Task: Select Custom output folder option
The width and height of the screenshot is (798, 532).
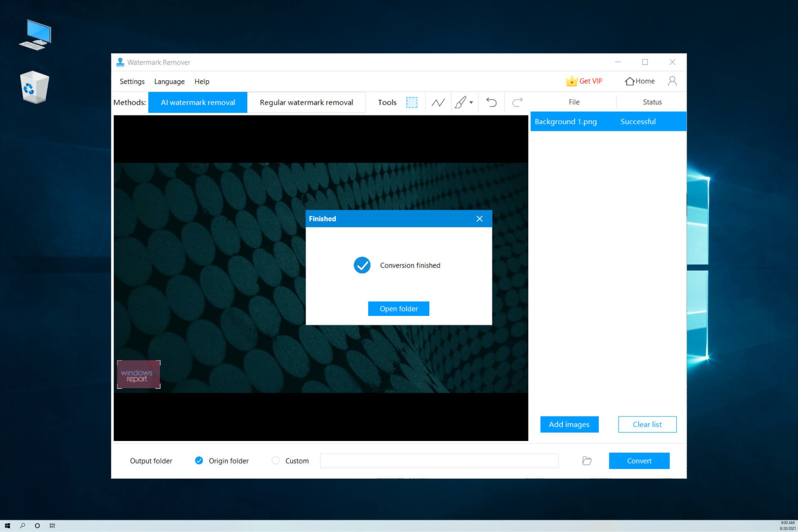Action: click(x=275, y=461)
